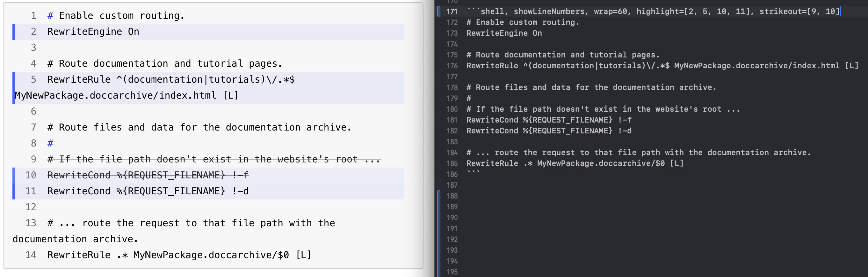Click line number 6 in the light preview
This screenshot has width=868, height=277.
33,111
